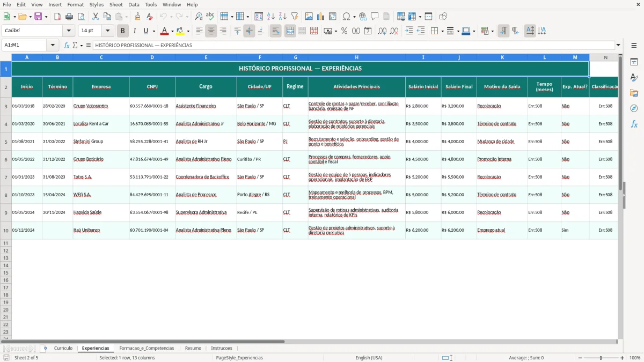Click the AutoFilter funnel icon
The image size is (644, 362).
click(x=294, y=17)
